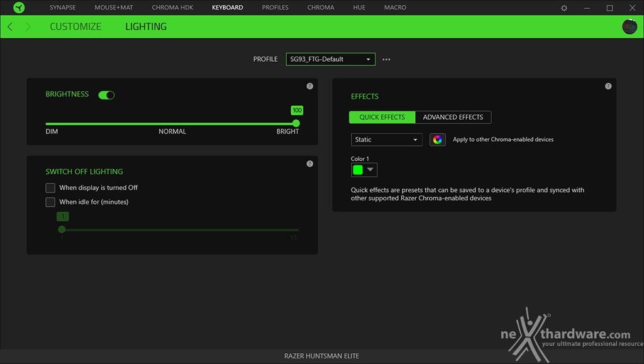Switch to MOUSE+MAT tab

[114, 8]
